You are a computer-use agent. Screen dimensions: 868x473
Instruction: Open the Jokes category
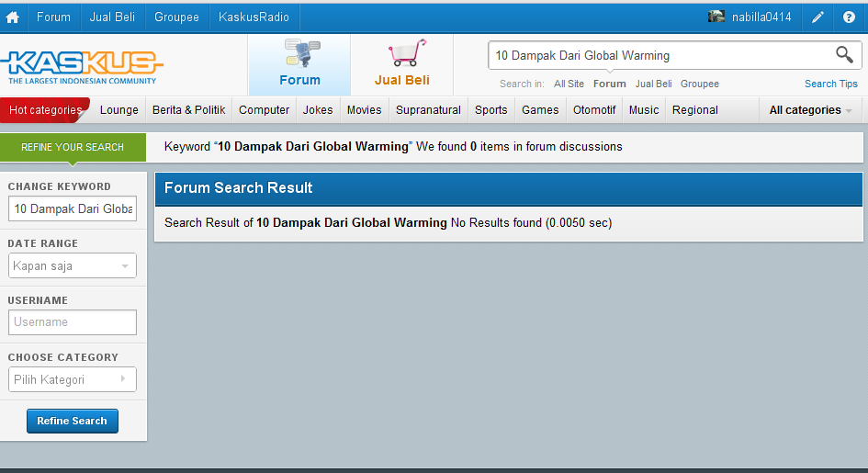(x=318, y=110)
